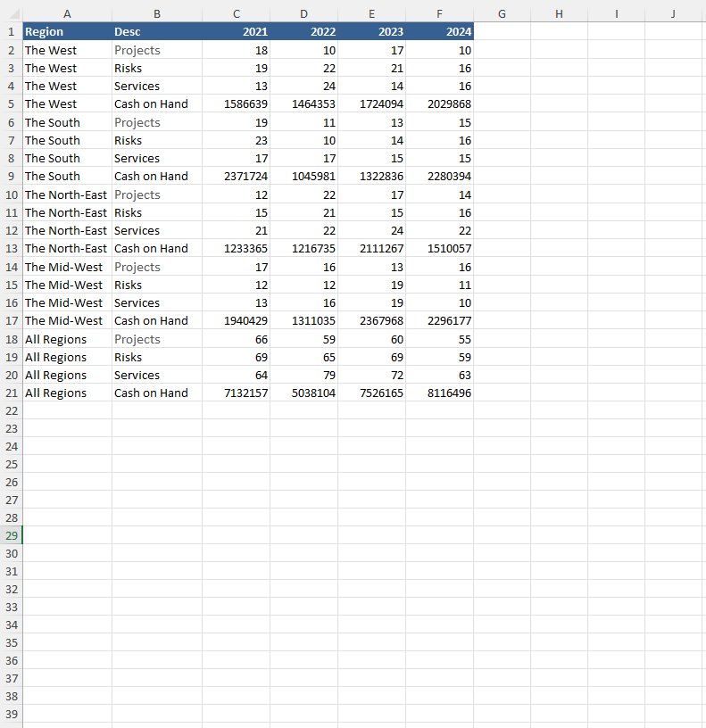Click value 24 in The West Services row
The height and width of the screenshot is (728, 706).
[303, 87]
